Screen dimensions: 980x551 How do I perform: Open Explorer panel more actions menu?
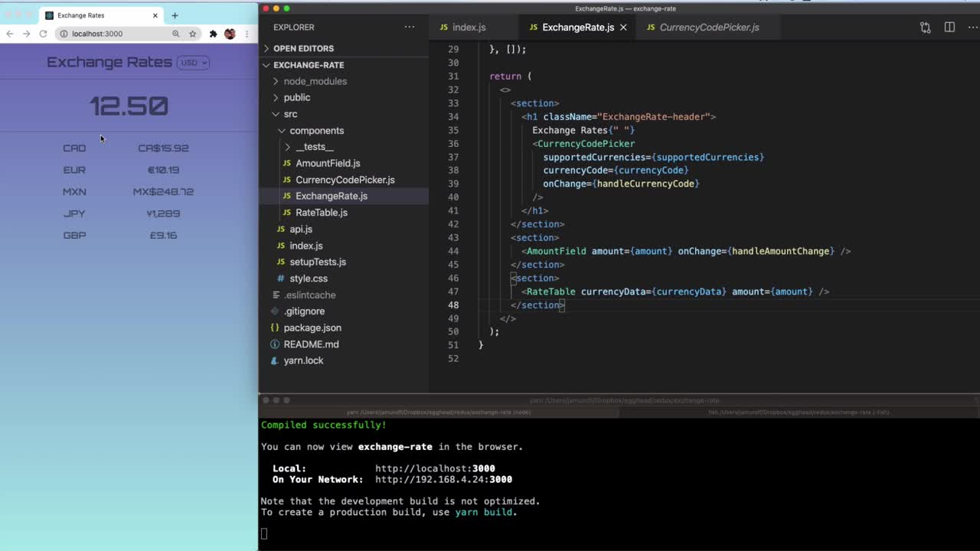[x=410, y=28]
